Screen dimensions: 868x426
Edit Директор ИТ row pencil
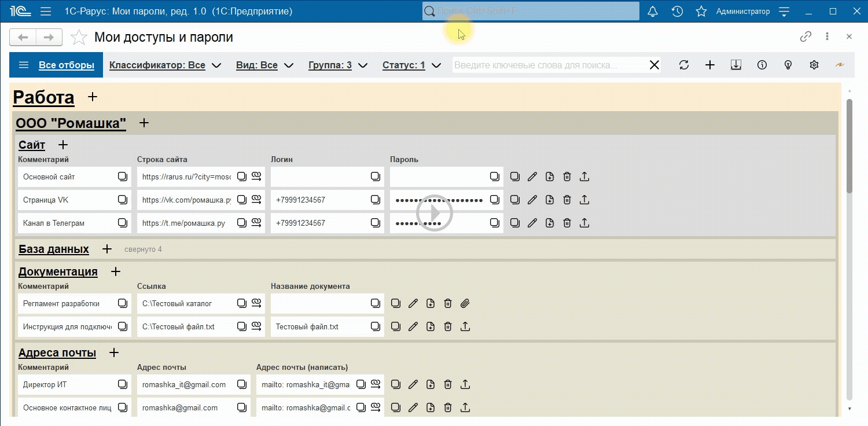pyautogui.click(x=413, y=384)
